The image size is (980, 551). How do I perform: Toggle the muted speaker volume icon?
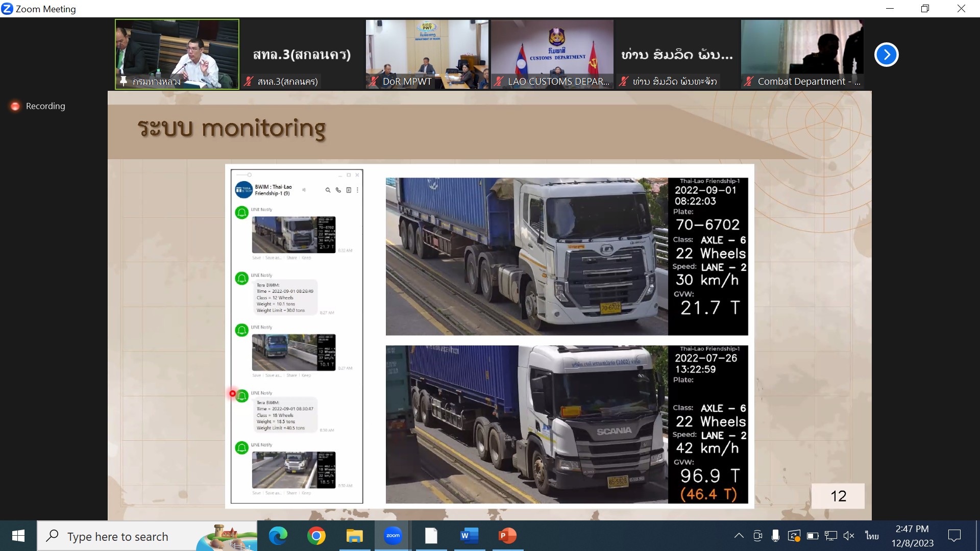849,536
